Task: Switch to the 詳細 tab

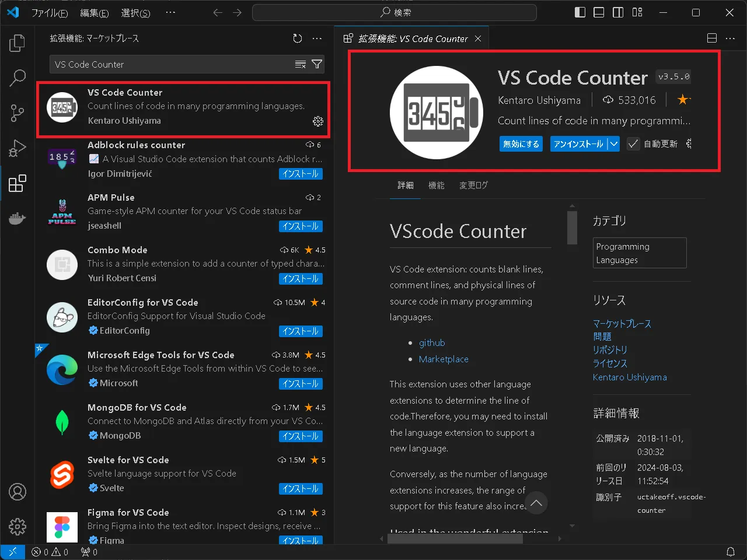Action: [406, 185]
